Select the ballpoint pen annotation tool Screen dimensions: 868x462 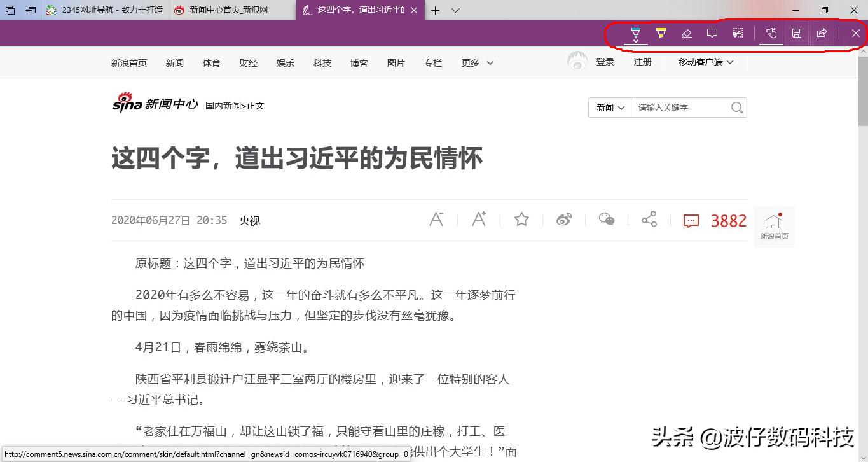pyautogui.click(x=635, y=33)
